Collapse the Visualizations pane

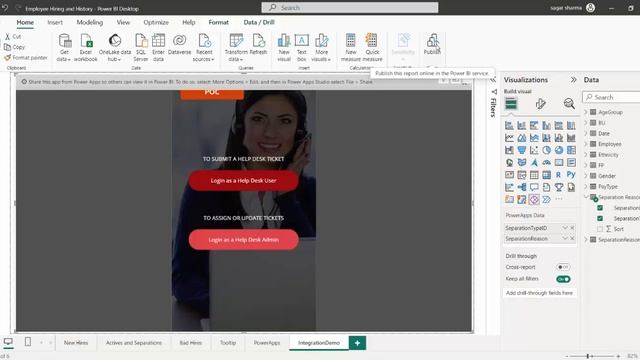573,80
